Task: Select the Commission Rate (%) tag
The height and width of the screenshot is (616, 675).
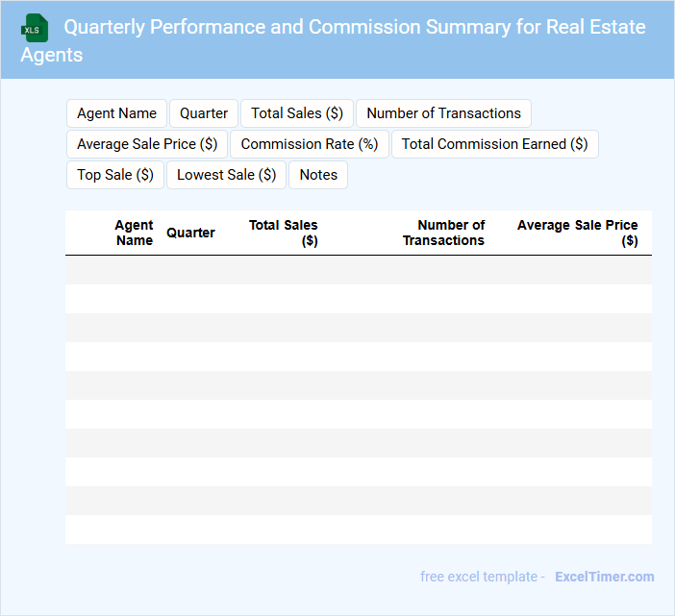Action: click(x=309, y=144)
